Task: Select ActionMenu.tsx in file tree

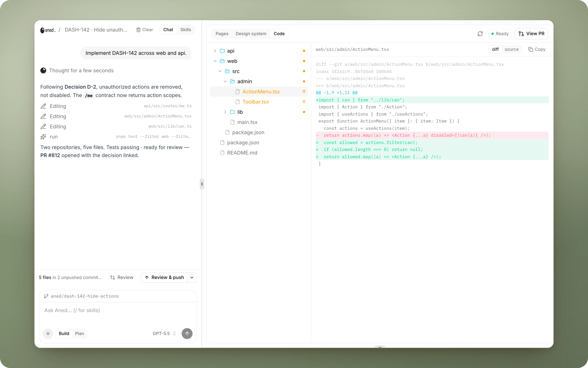Action: pos(259,91)
